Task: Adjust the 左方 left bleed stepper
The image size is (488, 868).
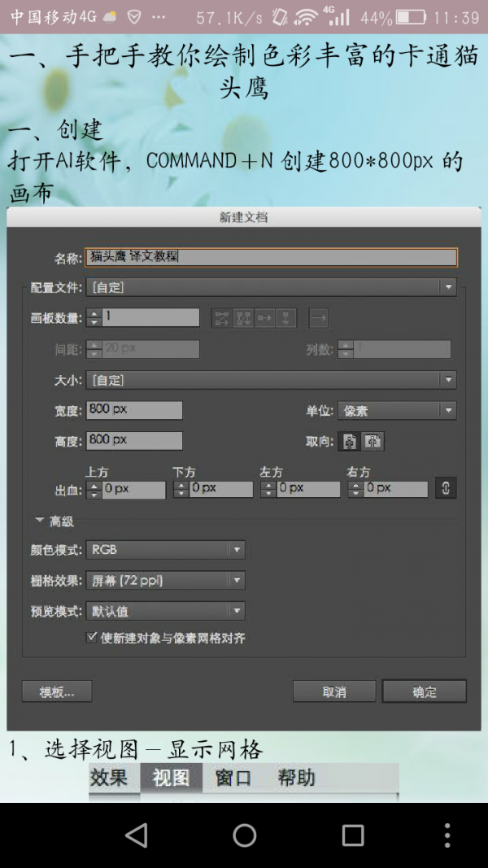Action: pyautogui.click(x=268, y=490)
